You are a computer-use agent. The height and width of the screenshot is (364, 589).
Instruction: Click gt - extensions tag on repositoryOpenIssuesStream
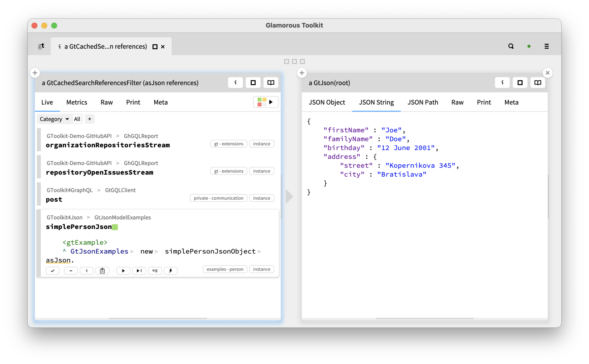click(229, 171)
